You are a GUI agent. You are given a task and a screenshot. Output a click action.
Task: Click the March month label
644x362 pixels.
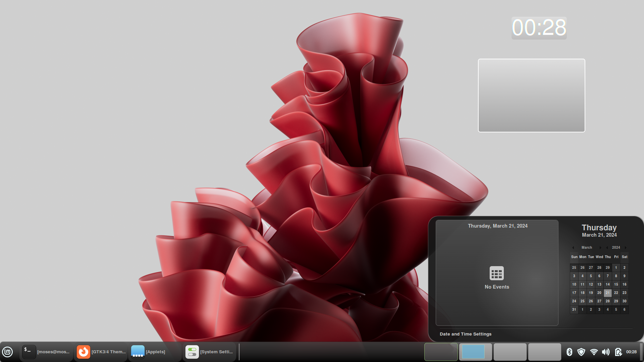click(x=587, y=248)
